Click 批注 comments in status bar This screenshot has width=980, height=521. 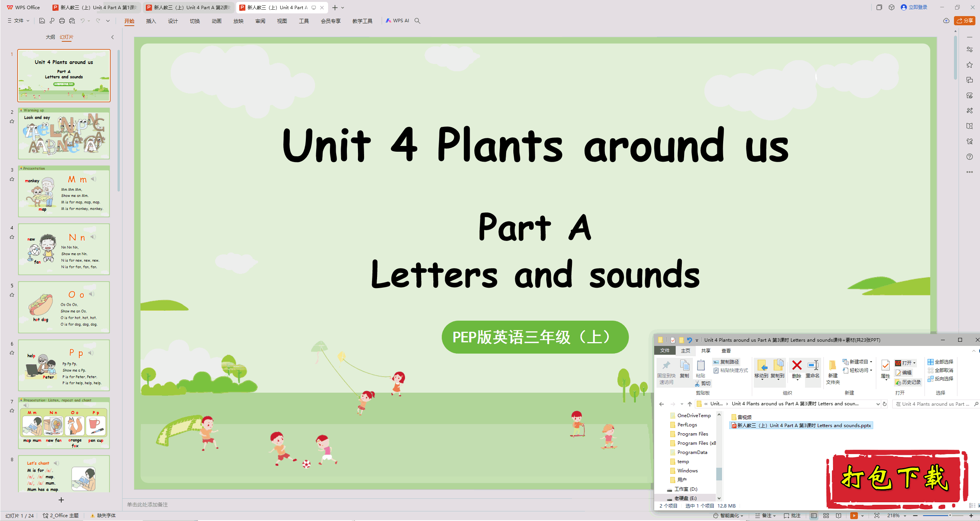[x=792, y=516]
